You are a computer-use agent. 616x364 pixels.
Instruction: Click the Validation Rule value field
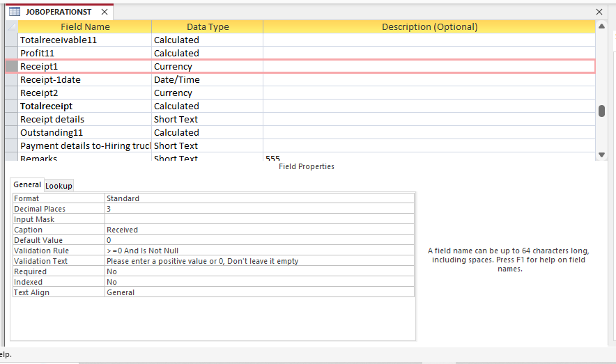point(259,251)
